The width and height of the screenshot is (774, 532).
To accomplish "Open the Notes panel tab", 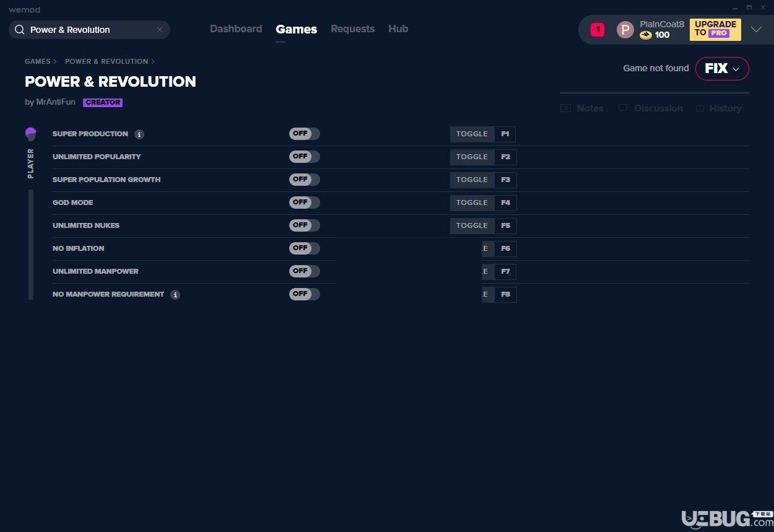I will pos(582,108).
